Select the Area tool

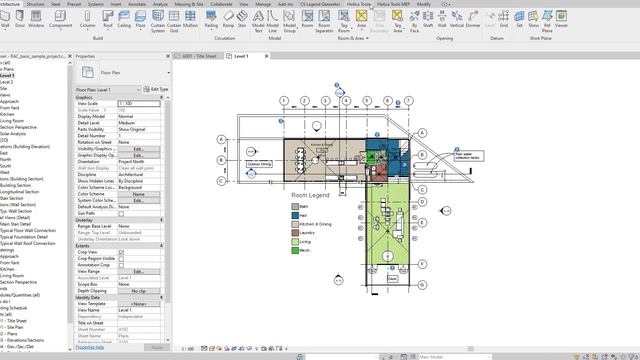pos(361,19)
